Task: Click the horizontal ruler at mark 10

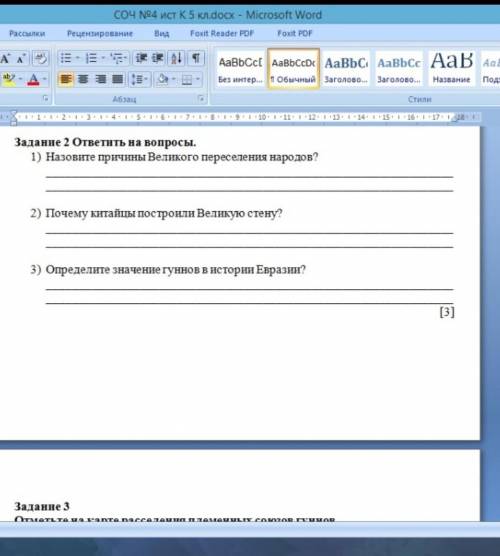Action: coord(262,117)
